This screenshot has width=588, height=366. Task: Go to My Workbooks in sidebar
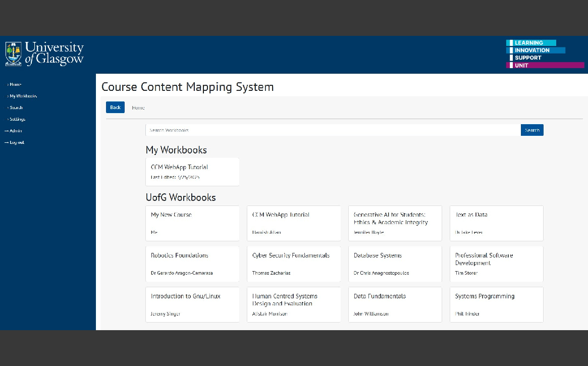click(x=23, y=96)
